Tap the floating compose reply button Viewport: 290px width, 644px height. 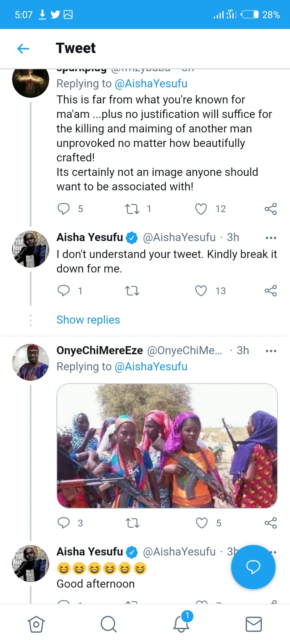253,567
